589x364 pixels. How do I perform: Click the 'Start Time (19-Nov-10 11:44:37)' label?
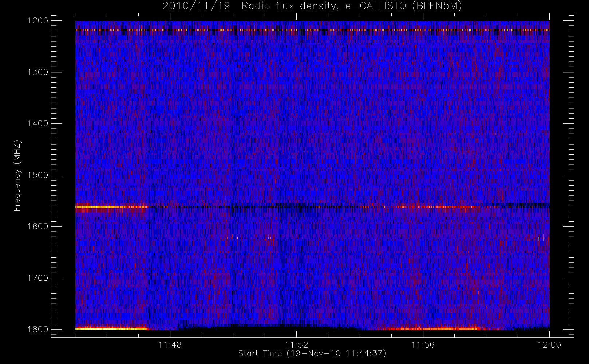click(x=312, y=353)
